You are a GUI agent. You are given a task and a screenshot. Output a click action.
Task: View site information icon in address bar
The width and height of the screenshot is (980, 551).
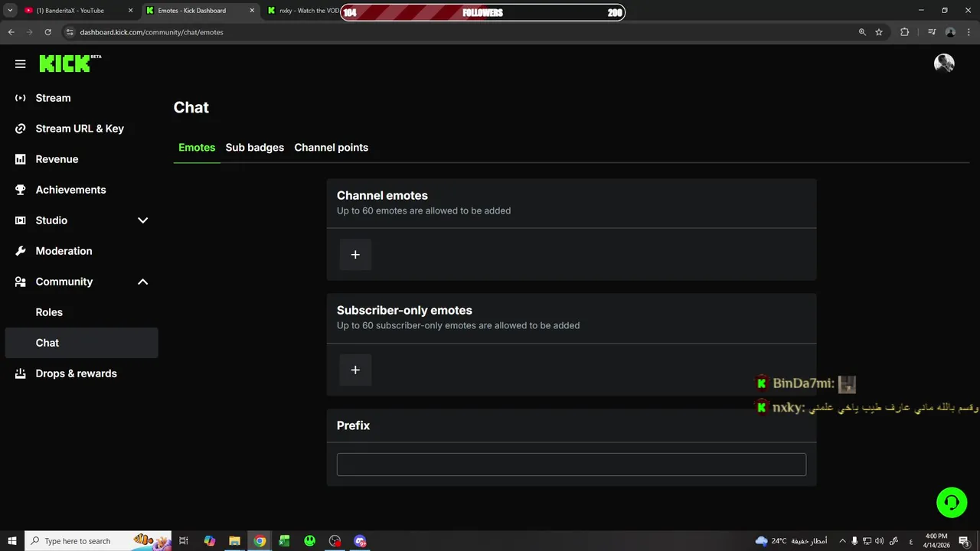70,32
